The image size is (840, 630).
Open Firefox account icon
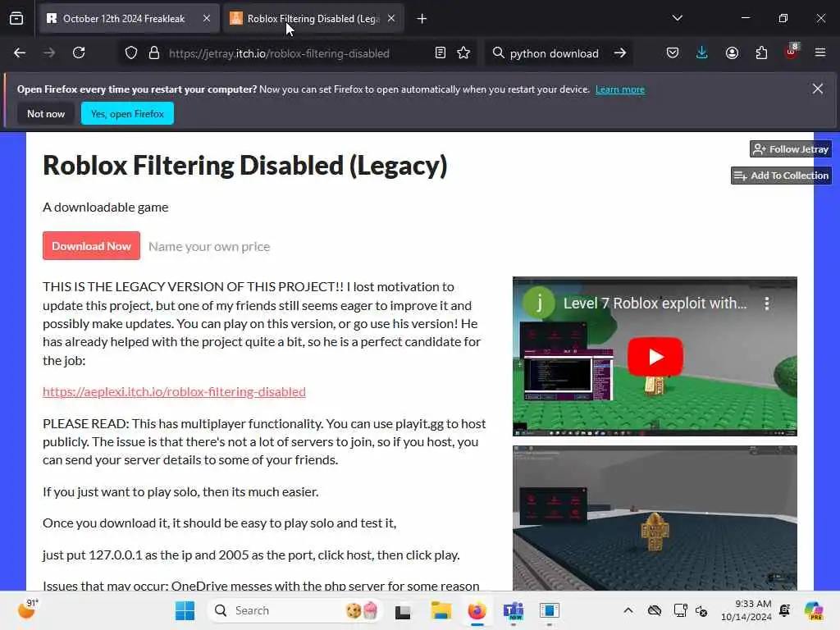point(732,53)
